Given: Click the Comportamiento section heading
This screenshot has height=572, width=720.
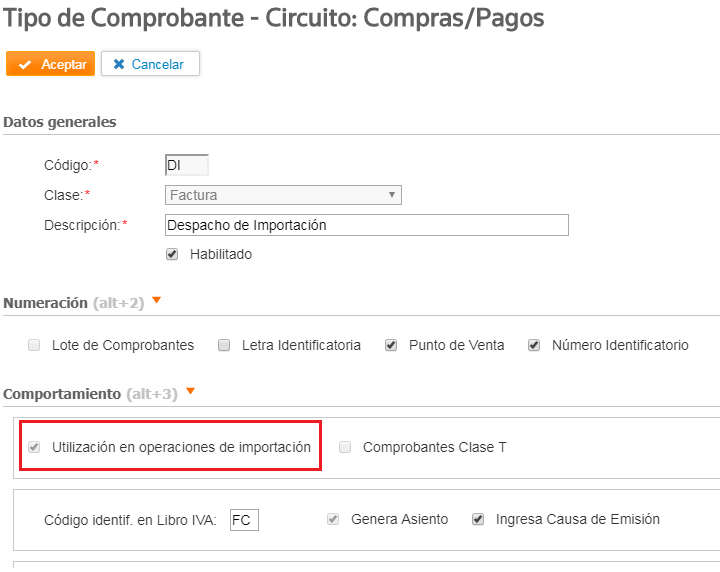Looking at the screenshot, I should point(62,394).
